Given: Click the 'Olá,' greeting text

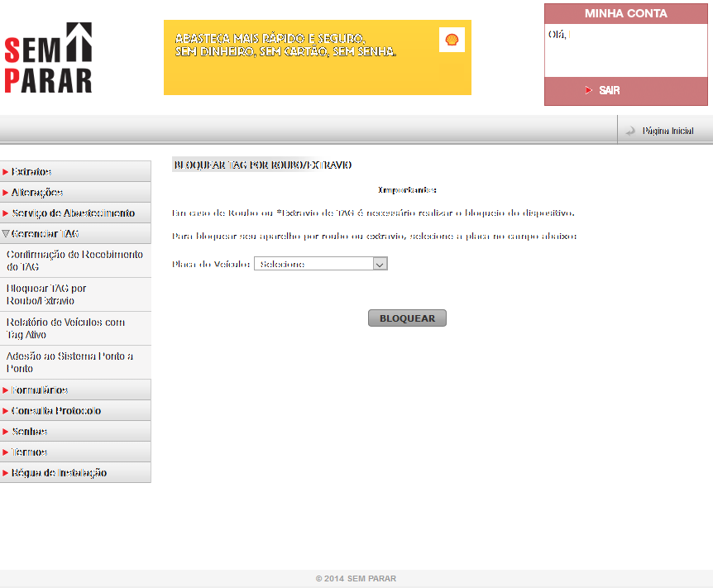Looking at the screenshot, I should pyautogui.click(x=557, y=35).
